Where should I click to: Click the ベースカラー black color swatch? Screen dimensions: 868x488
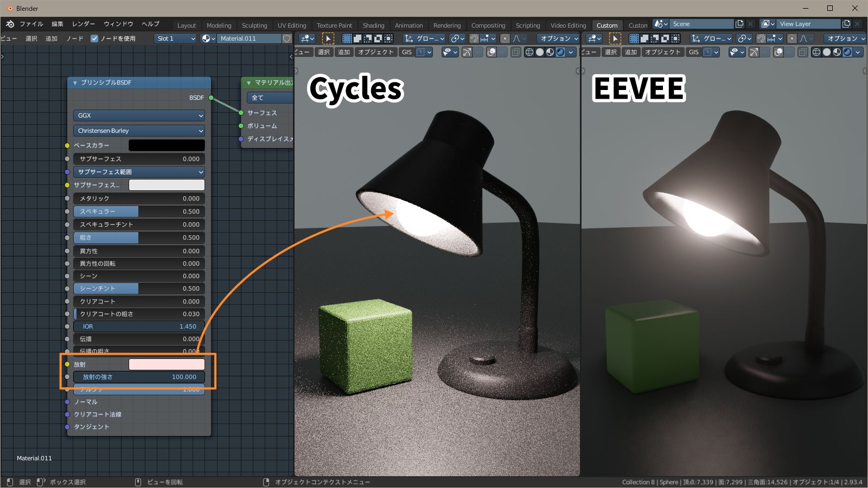click(x=167, y=145)
